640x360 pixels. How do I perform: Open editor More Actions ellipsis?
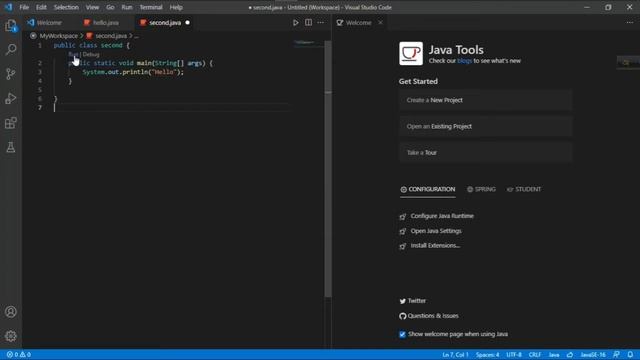[x=321, y=23]
